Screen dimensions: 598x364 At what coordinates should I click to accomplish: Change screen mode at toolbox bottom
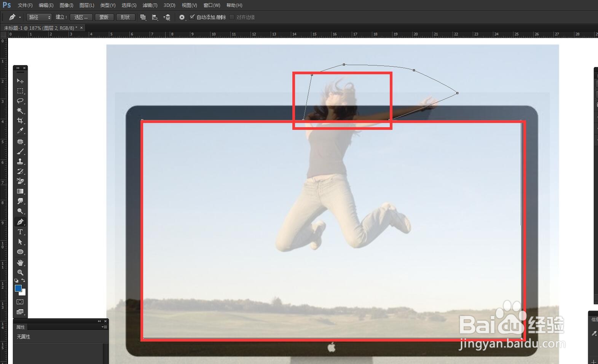[20, 312]
